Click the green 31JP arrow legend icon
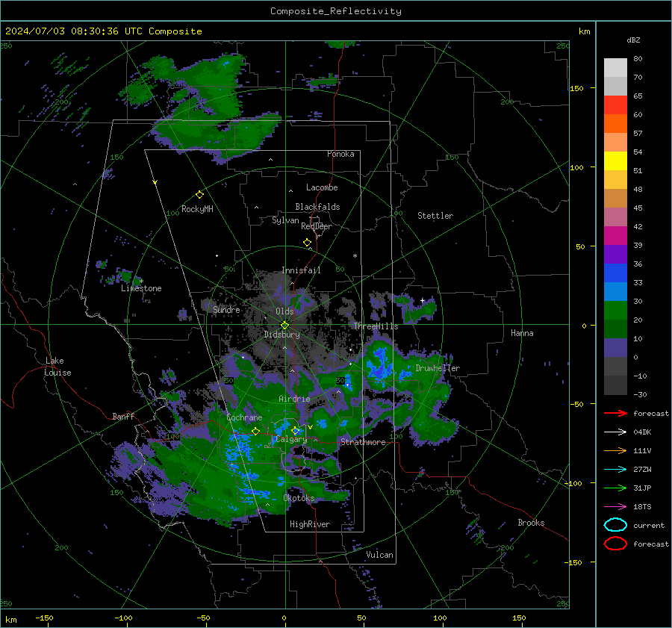The width and height of the screenshot is (672, 628). coord(615,488)
